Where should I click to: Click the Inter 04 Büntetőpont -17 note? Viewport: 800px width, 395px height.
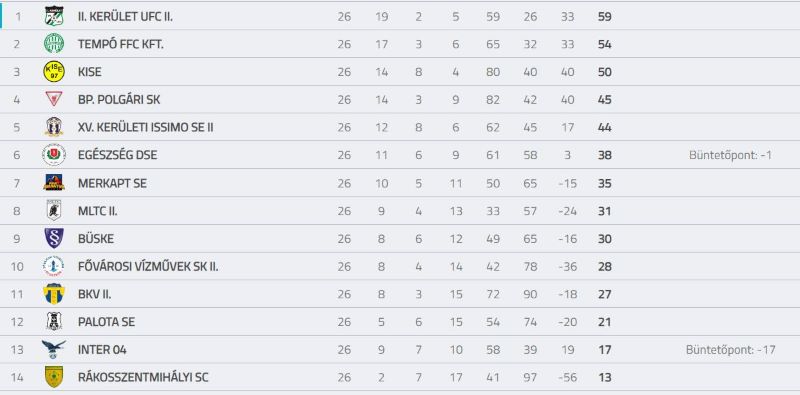[730, 350]
